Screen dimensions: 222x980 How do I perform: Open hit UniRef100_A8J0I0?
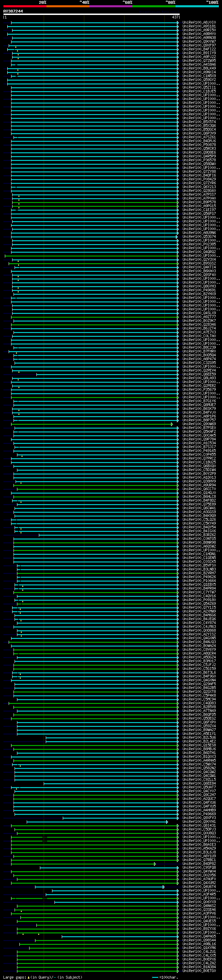click(199, 23)
